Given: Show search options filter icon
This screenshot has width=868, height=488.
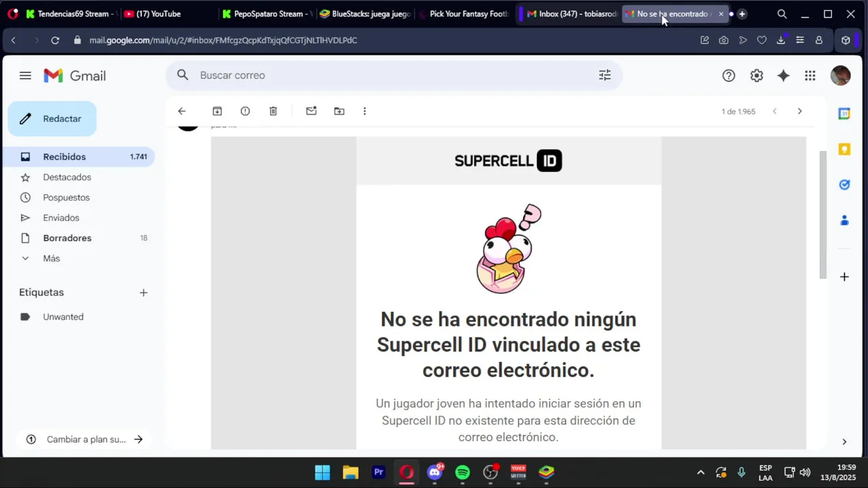Looking at the screenshot, I should coord(605,75).
